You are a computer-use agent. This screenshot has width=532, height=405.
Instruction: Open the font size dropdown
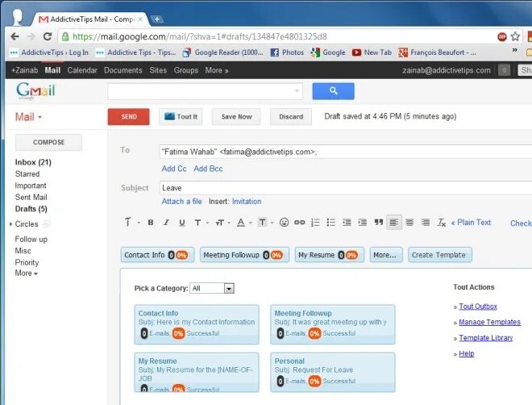(x=222, y=223)
